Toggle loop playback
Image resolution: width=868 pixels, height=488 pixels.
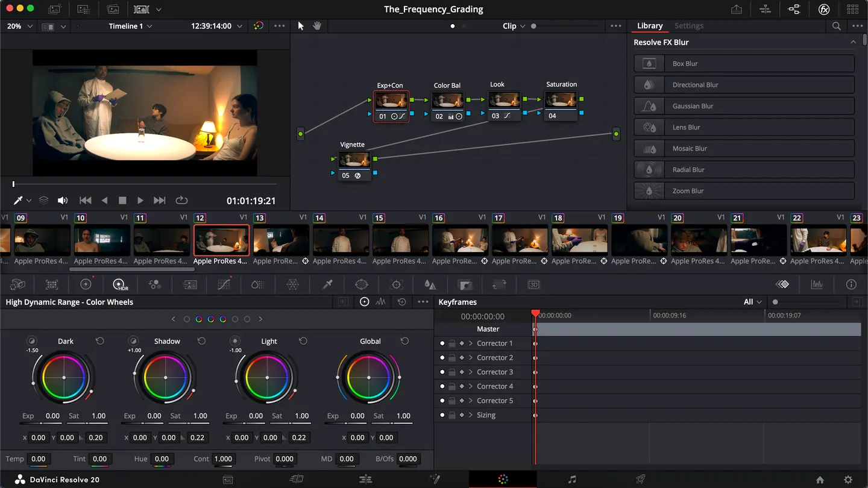(181, 200)
